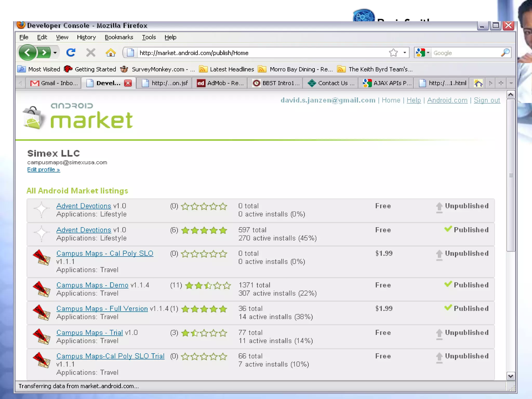This screenshot has width=532, height=399.
Task: Click the URL address field
Action: 260,53
